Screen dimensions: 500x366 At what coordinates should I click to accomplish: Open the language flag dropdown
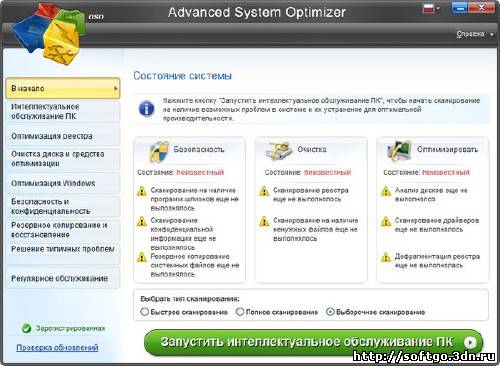point(432,9)
